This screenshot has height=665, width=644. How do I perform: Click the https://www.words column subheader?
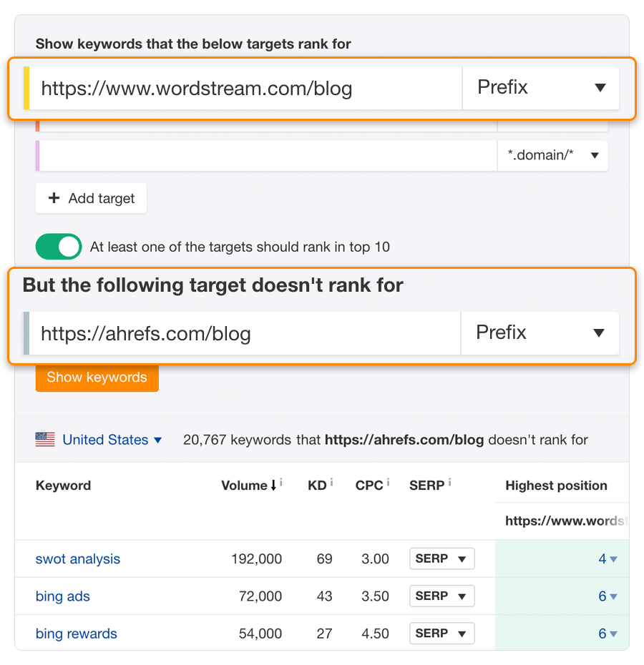[565, 521]
